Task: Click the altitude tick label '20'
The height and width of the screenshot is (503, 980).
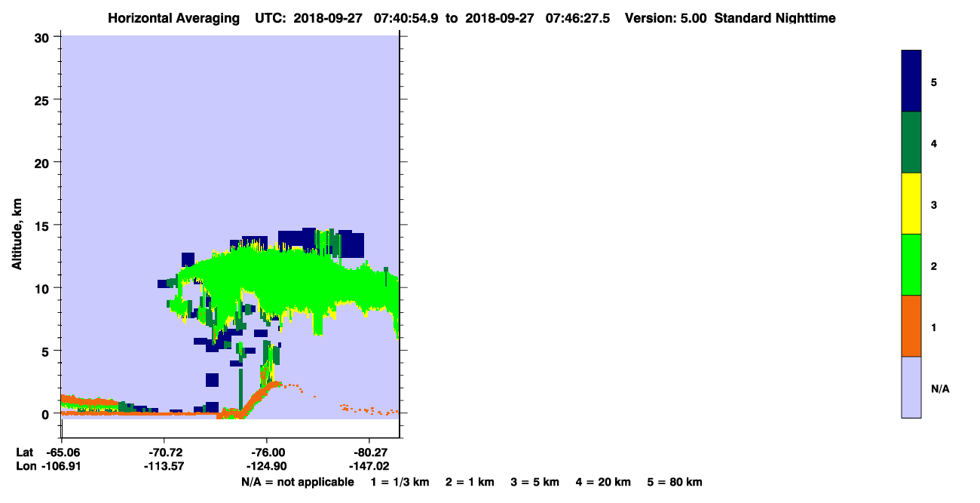Action: click(44, 162)
